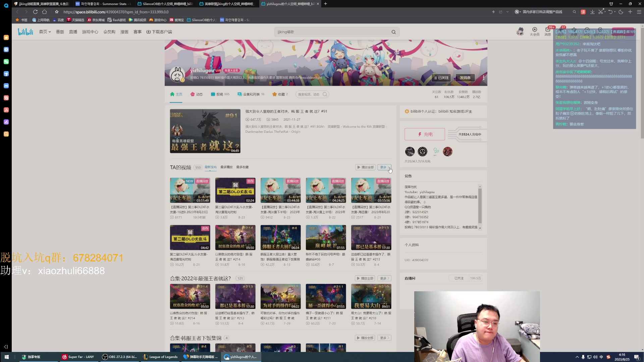Open browser downloads arrow icon

point(592,12)
